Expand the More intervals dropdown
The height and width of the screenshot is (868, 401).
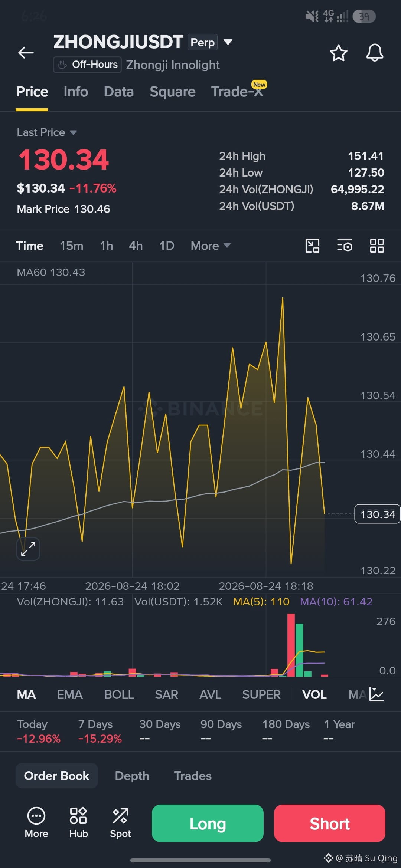pos(211,246)
